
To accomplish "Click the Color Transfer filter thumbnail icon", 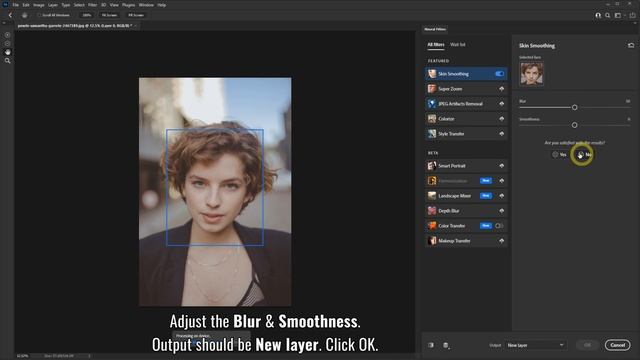I will [432, 226].
